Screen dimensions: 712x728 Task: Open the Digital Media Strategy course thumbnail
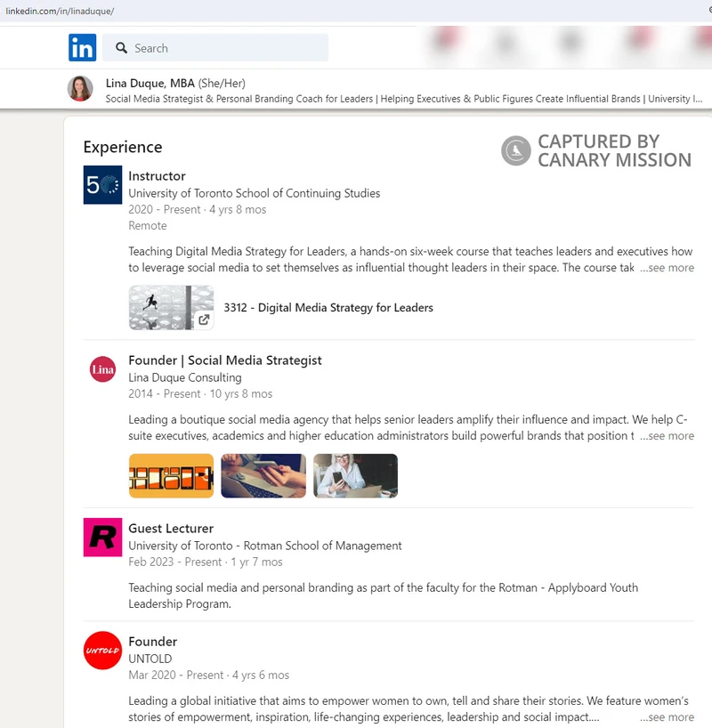click(x=171, y=307)
